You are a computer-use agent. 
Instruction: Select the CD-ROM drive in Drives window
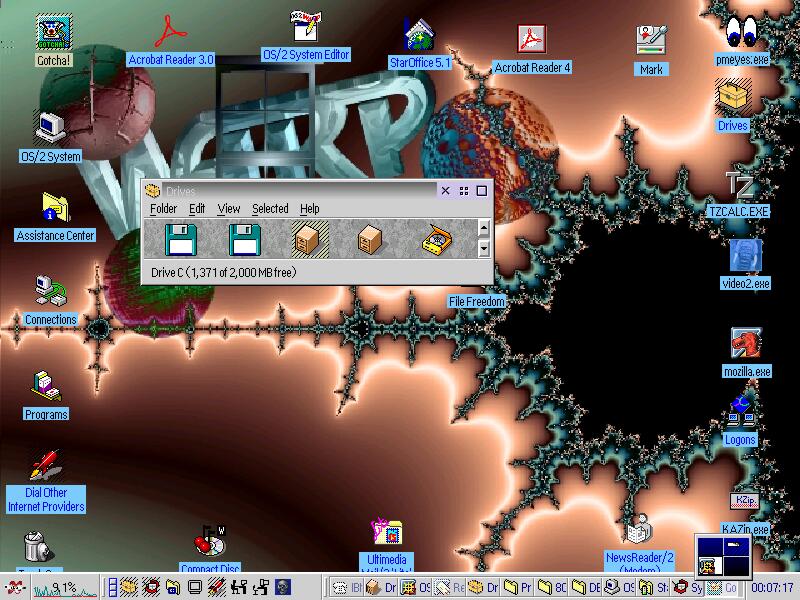[435, 240]
